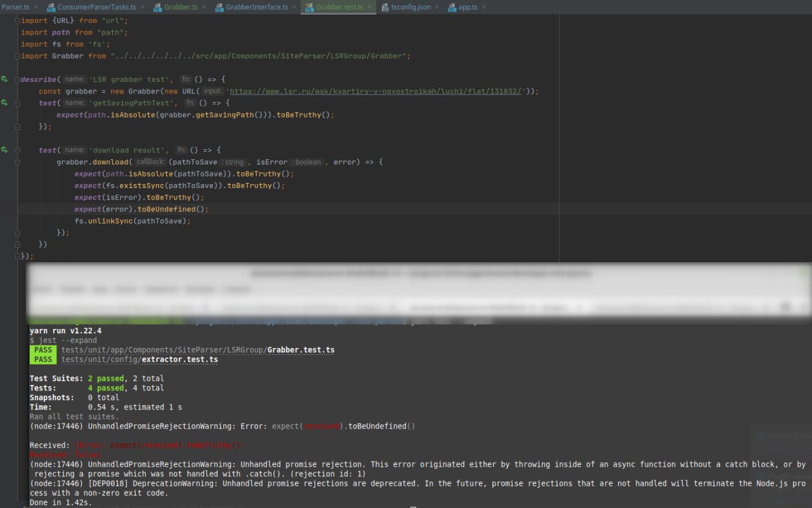The image size is (812, 508).
Task: Click extractor.test.ts path in terminal output
Action: [140, 359]
